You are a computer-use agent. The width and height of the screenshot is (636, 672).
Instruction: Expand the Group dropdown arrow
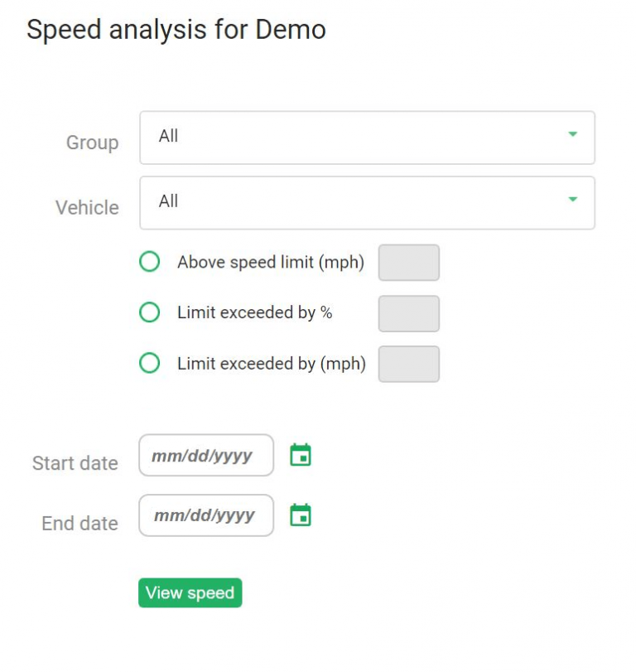click(572, 135)
